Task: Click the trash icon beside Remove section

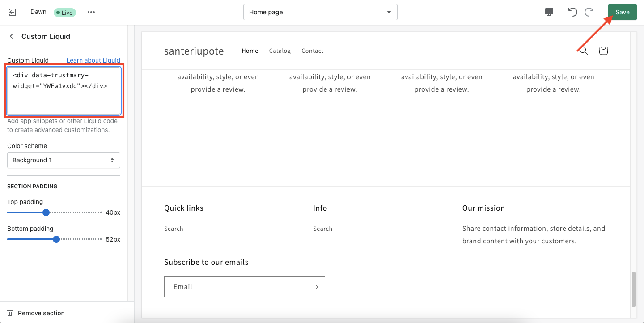Action: coord(10,313)
